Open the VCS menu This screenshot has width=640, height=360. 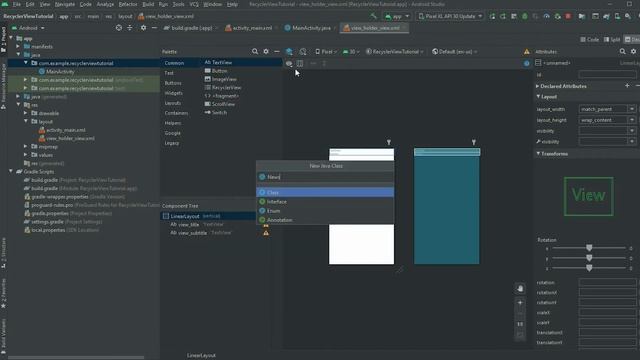(194, 4)
